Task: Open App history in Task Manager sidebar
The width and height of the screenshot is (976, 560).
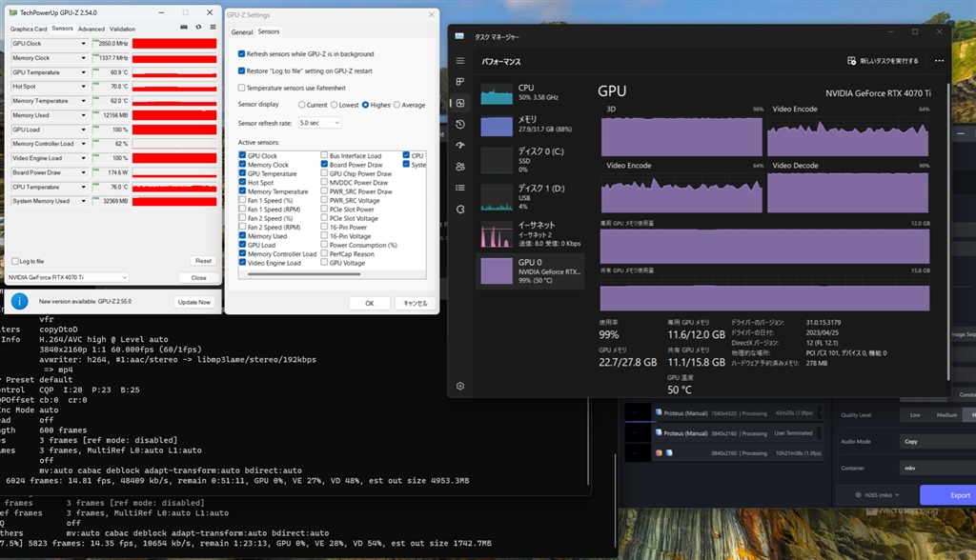Action: (x=460, y=125)
